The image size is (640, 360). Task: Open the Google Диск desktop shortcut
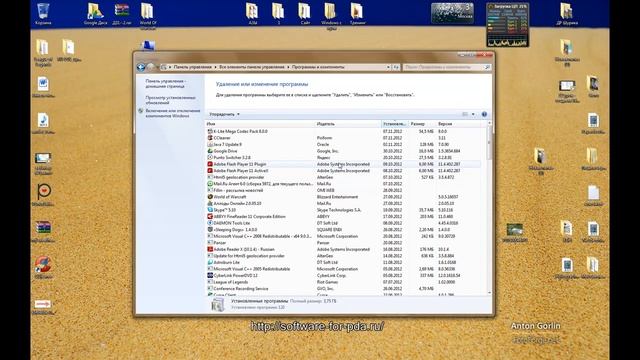96,14
